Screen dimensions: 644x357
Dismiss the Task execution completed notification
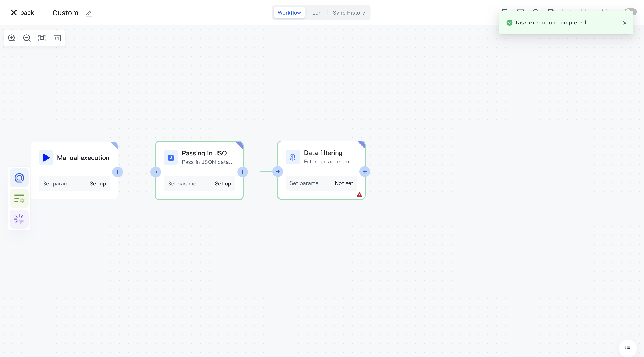coord(625,23)
